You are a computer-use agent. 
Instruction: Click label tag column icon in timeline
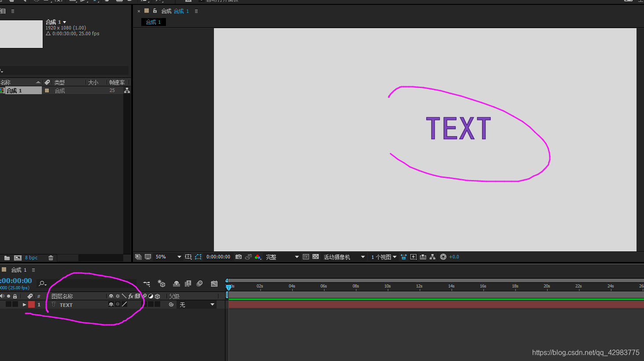click(30, 296)
